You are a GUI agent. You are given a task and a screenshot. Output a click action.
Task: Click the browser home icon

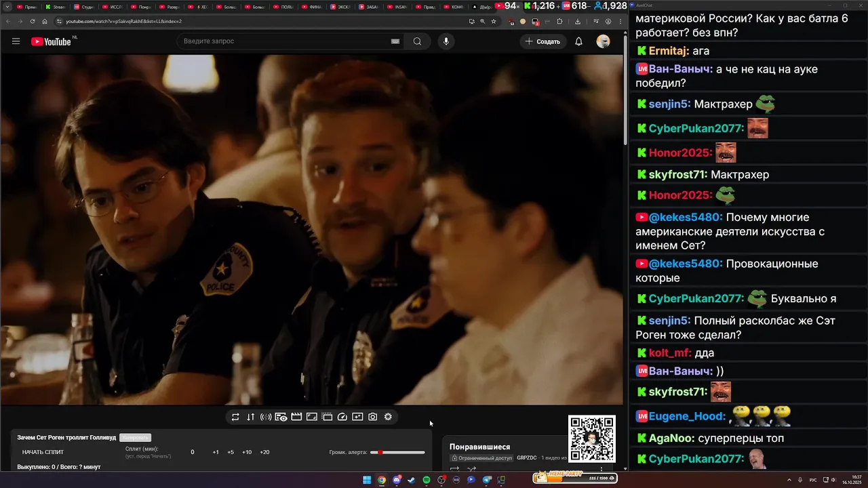tap(45, 22)
